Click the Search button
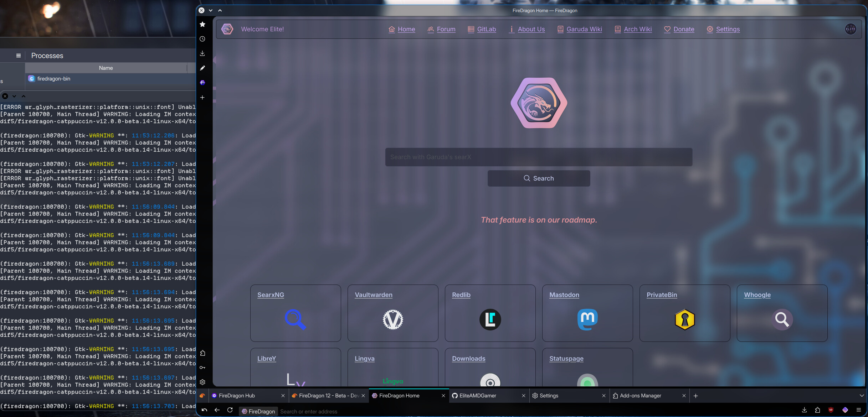 [539, 178]
